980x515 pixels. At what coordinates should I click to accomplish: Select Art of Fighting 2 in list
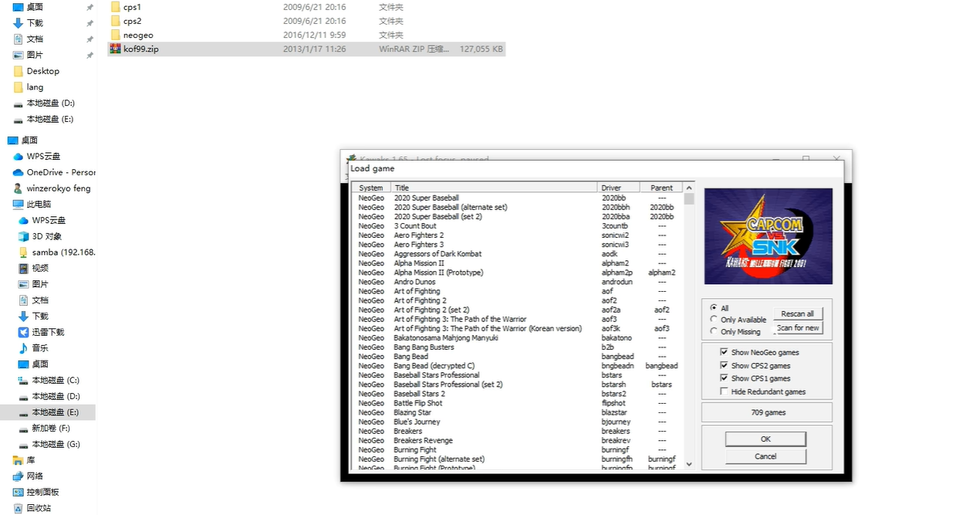tap(420, 300)
